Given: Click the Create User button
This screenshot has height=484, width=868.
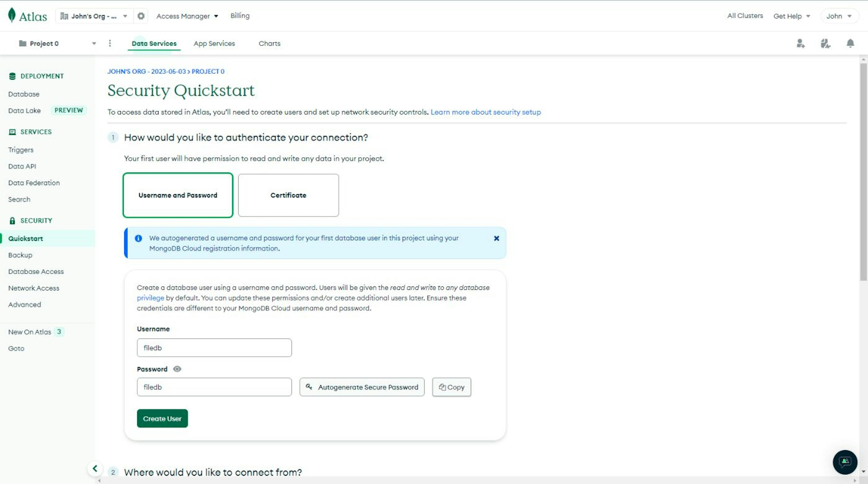Looking at the screenshot, I should (x=162, y=418).
